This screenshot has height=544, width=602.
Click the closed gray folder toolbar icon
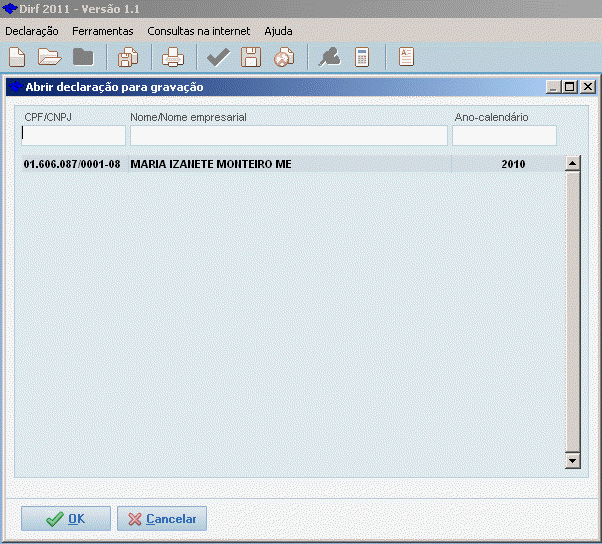tap(83, 57)
